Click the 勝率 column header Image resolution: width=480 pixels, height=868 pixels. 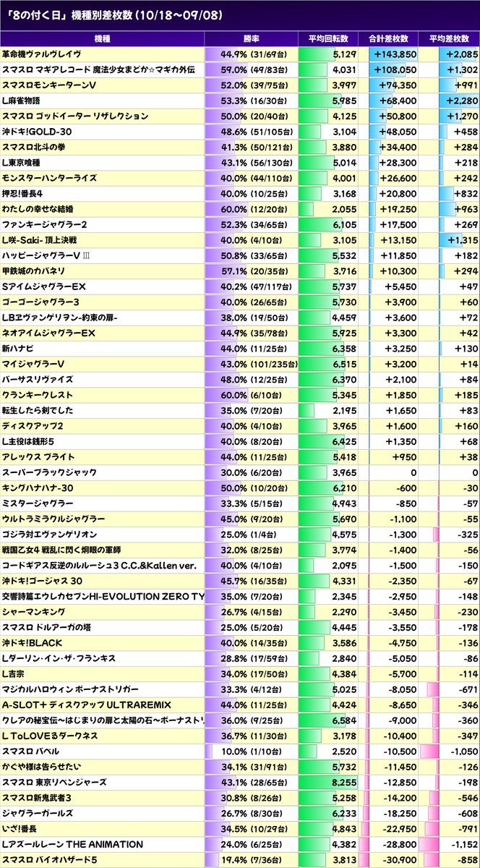click(x=251, y=38)
